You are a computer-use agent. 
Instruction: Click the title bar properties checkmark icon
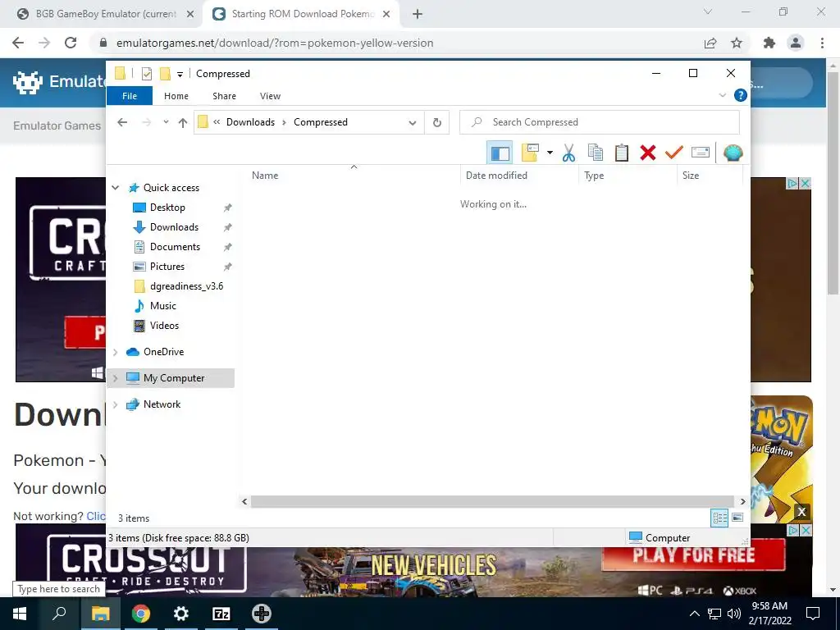(147, 73)
